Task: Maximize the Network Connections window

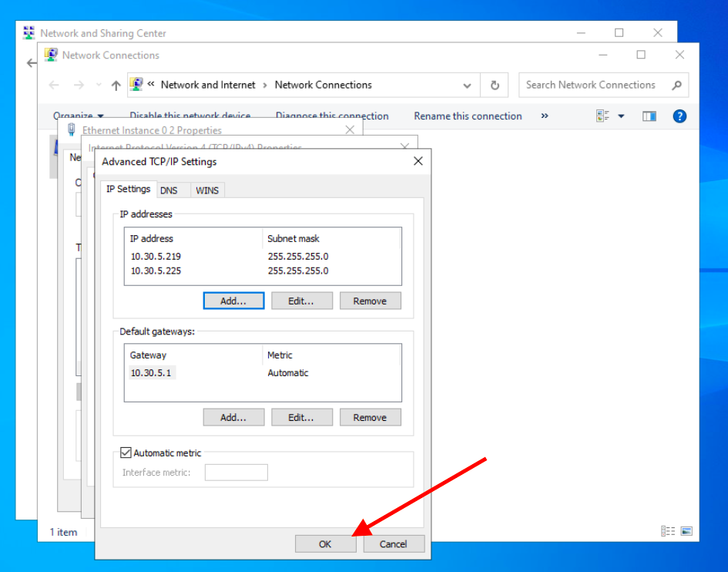Action: point(641,55)
